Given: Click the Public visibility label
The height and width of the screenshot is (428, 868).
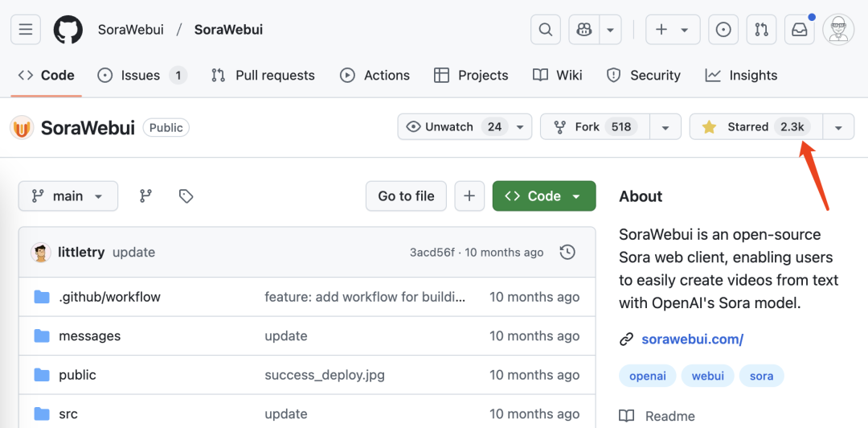Looking at the screenshot, I should point(166,128).
